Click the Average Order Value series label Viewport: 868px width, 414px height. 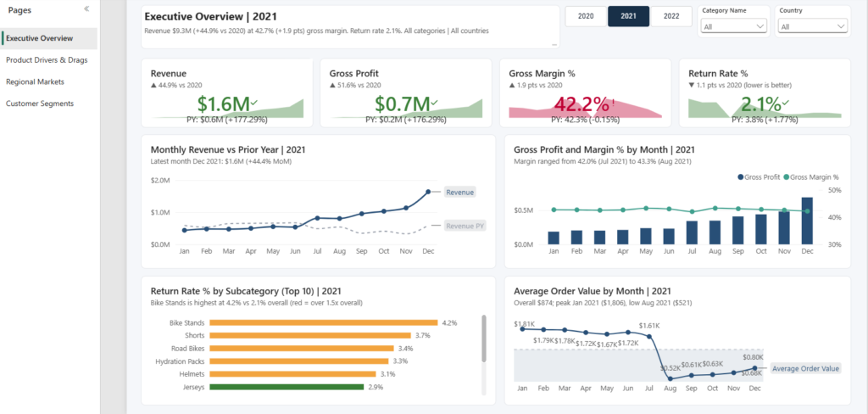point(805,368)
